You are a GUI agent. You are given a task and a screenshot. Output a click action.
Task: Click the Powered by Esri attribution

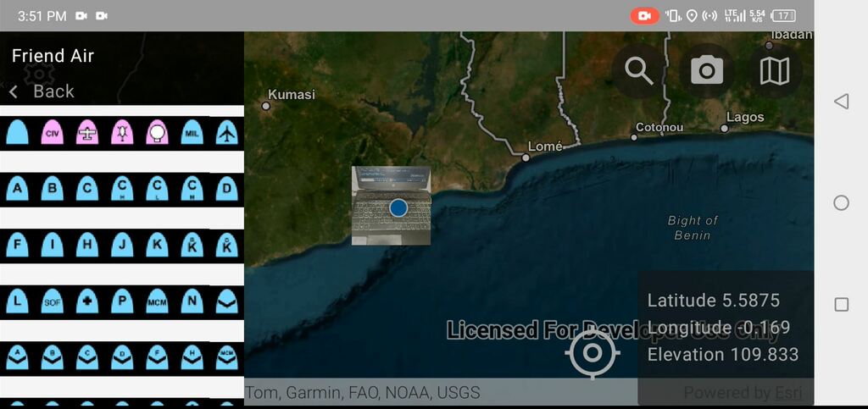742,393
